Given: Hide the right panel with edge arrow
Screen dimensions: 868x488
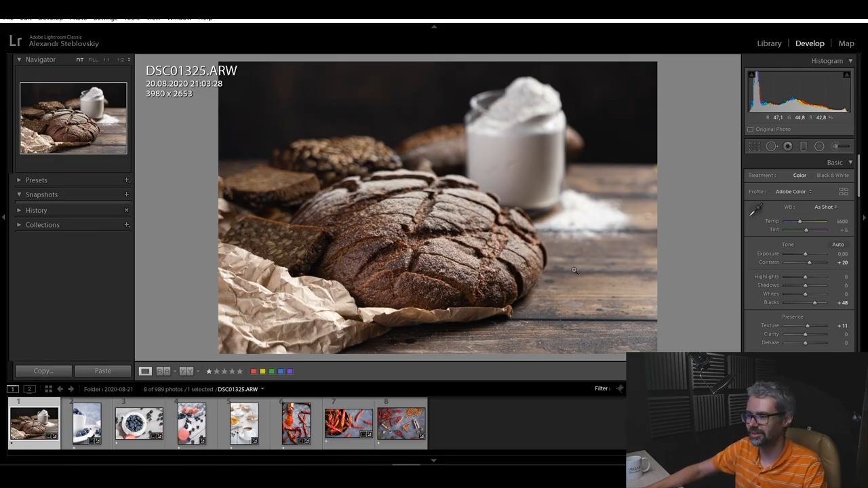Looking at the screenshot, I should click(x=864, y=218).
